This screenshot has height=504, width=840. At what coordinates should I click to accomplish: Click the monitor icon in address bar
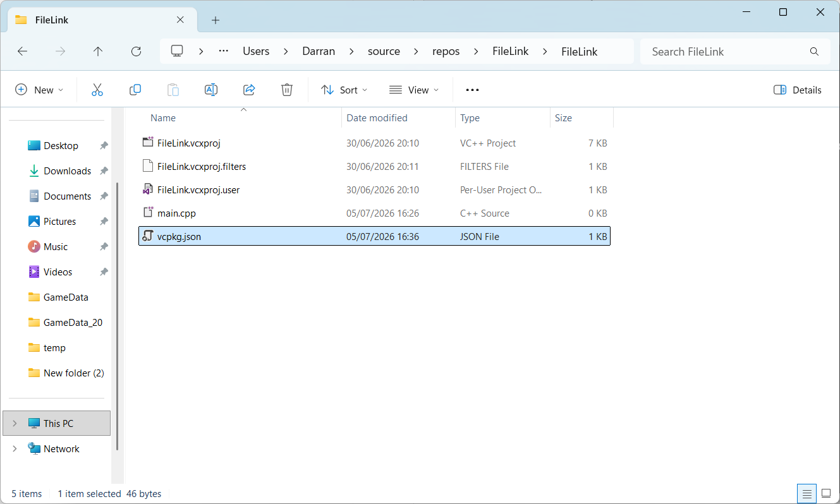tap(177, 51)
